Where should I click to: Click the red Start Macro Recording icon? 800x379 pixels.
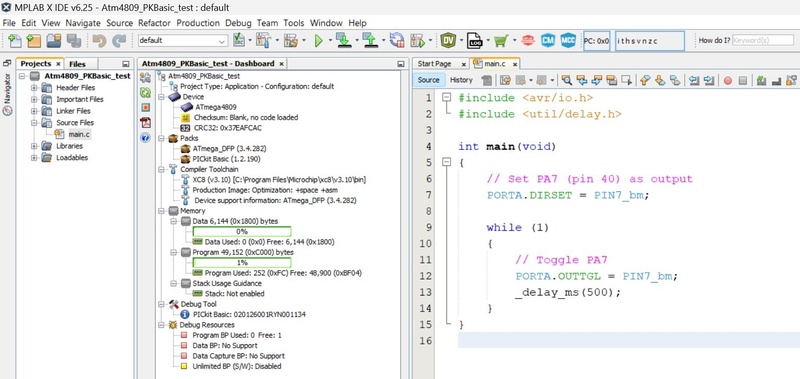pyautogui.click(x=728, y=80)
